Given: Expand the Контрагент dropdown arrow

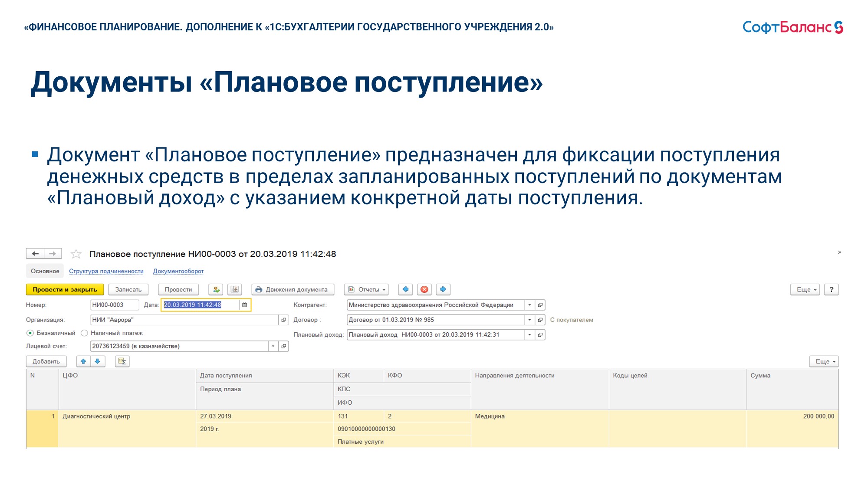Looking at the screenshot, I should (x=529, y=305).
